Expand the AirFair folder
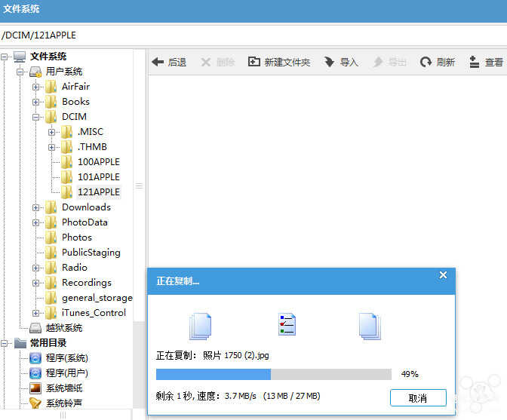Screen dimensions: 507x420 coord(35,87)
